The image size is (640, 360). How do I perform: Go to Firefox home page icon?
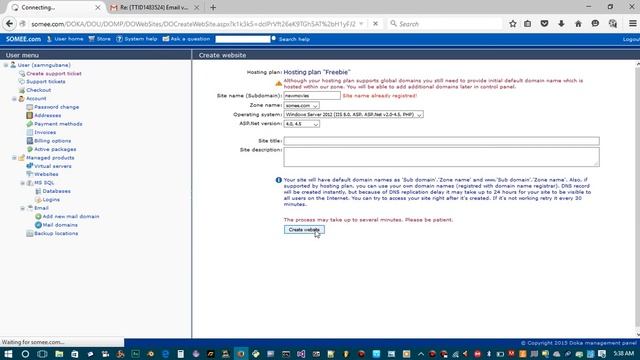(578, 24)
